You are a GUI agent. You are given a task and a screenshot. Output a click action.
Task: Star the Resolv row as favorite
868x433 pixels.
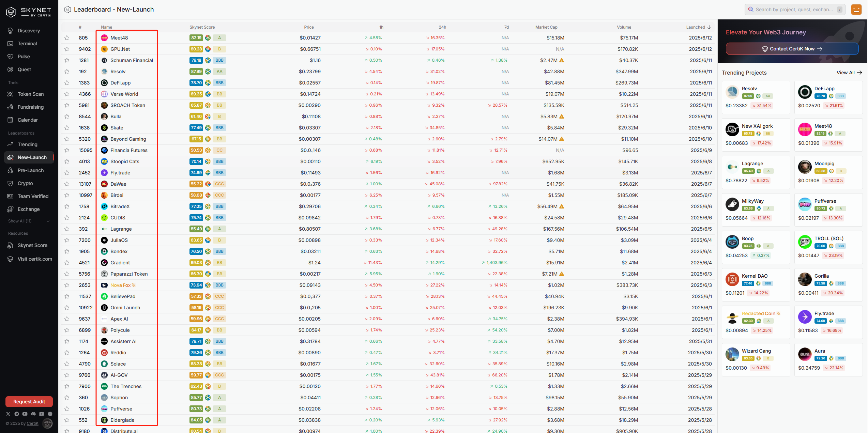coord(67,72)
